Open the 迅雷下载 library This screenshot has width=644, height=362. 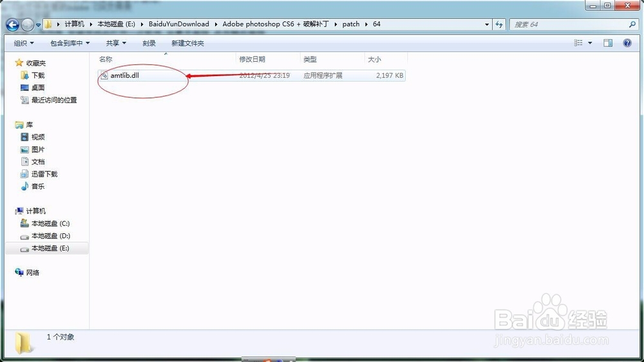tap(44, 174)
